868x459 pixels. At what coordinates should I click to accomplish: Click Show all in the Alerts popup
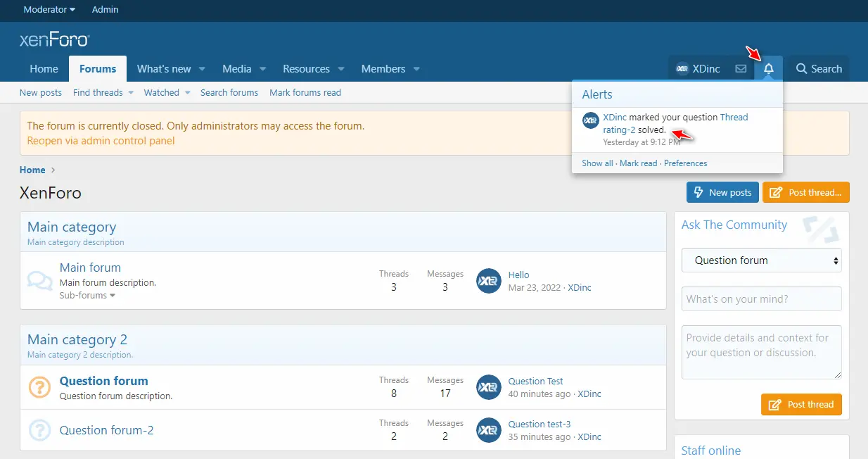(597, 163)
